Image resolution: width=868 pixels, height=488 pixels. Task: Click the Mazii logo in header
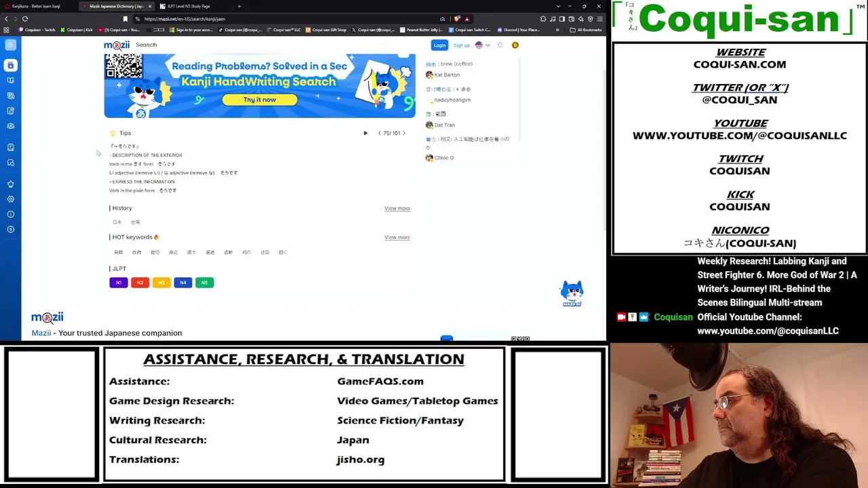(117, 45)
